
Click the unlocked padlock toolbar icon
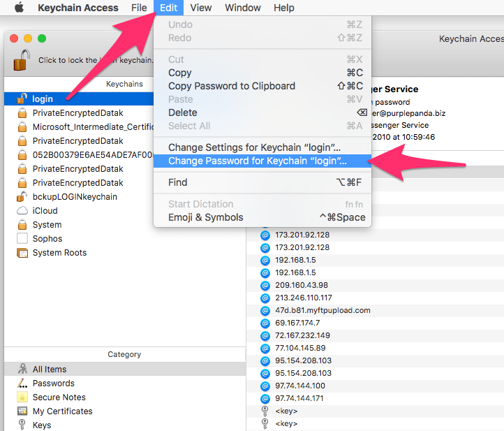[x=22, y=60]
